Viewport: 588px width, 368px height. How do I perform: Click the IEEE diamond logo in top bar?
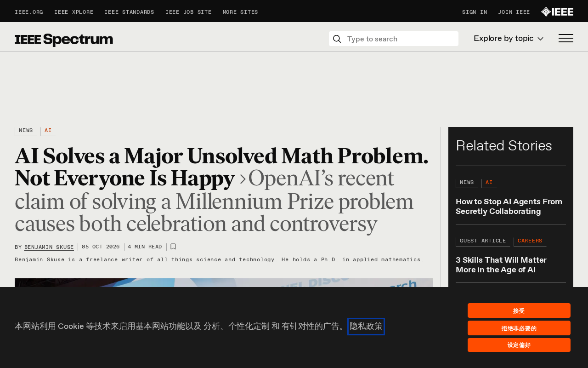click(557, 12)
